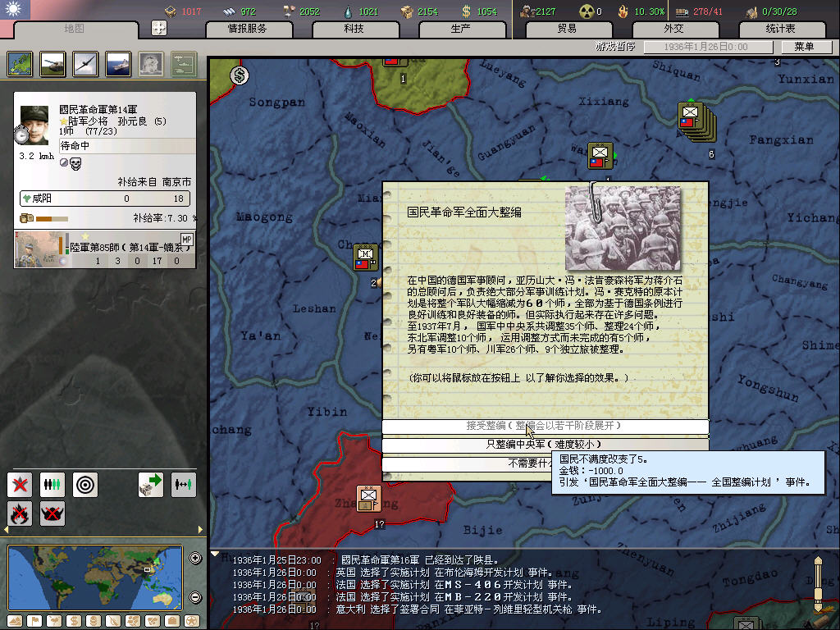Select the grey unit counter in red territory
The width and height of the screenshot is (840, 630).
(x=369, y=498)
